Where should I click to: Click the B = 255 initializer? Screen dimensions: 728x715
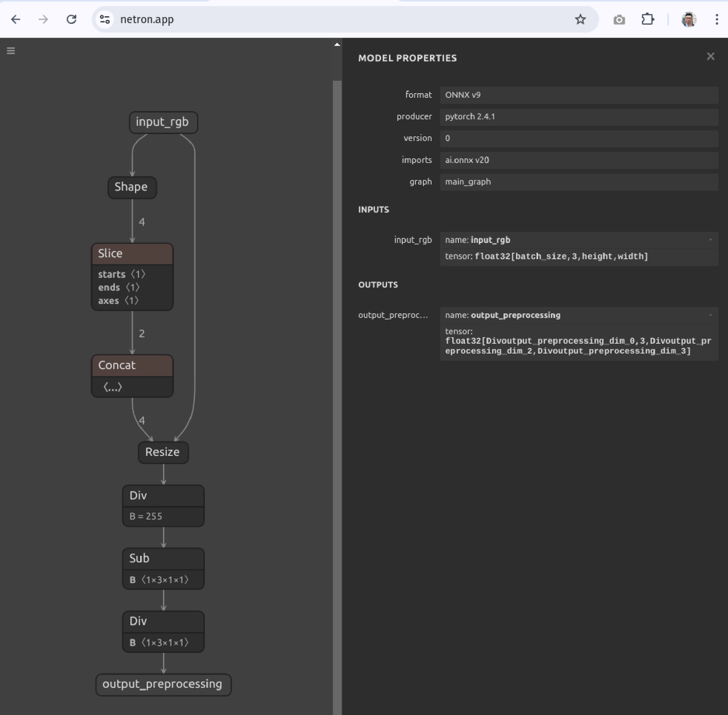click(x=146, y=516)
